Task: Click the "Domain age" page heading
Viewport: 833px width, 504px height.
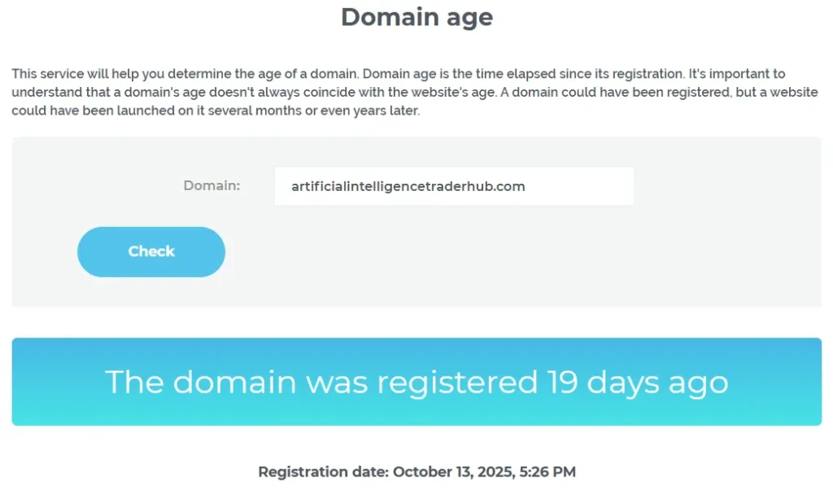Action: tap(416, 17)
